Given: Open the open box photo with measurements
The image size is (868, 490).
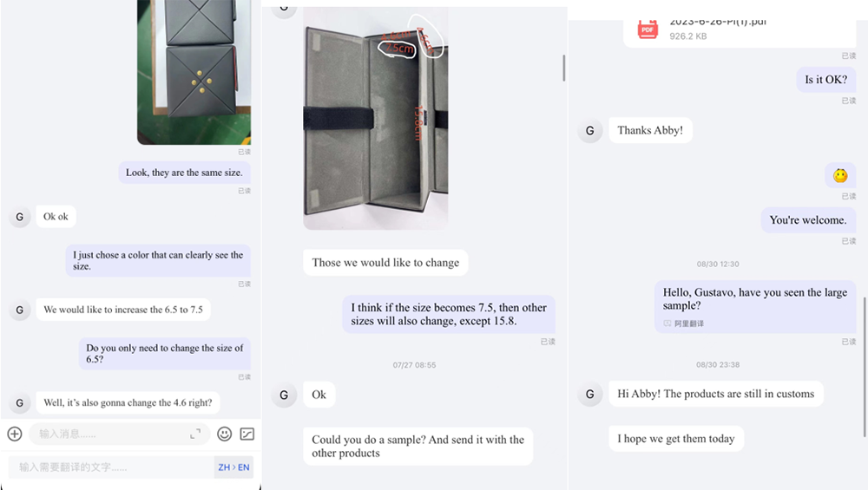Looking at the screenshot, I should click(x=376, y=118).
